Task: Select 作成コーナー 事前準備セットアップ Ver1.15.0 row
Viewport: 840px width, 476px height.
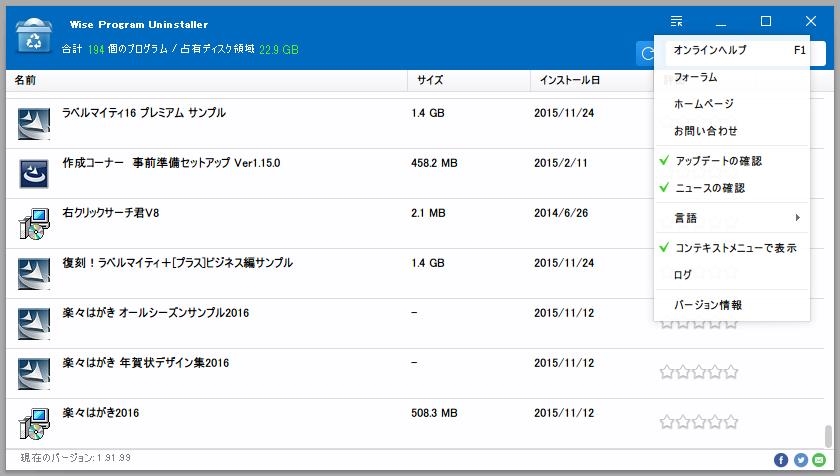Action: point(415,173)
